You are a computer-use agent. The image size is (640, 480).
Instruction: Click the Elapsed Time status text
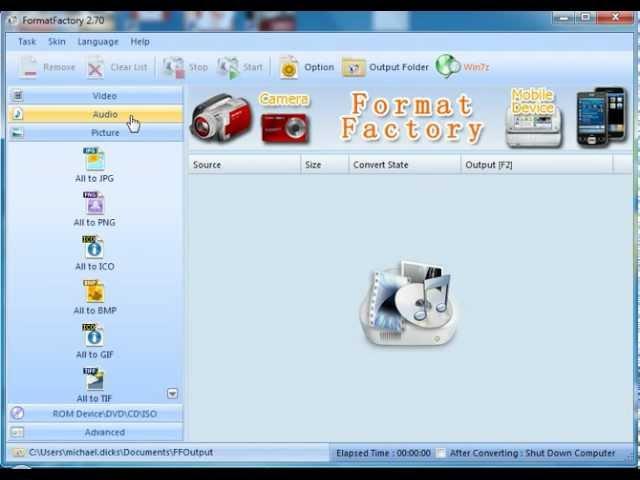(383, 453)
